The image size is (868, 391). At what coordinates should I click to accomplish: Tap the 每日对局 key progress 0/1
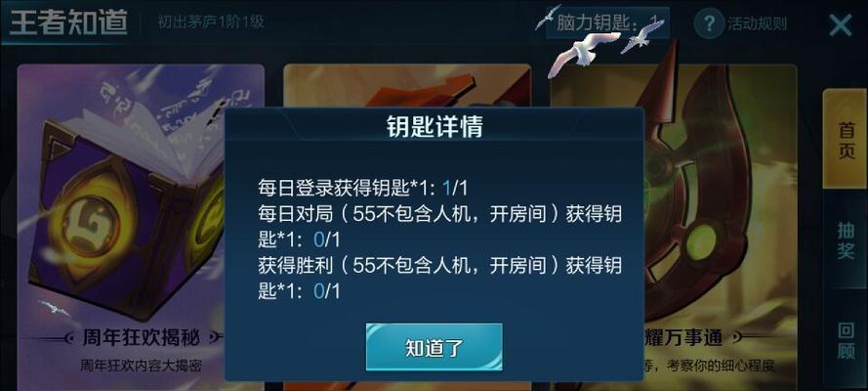coord(327,239)
